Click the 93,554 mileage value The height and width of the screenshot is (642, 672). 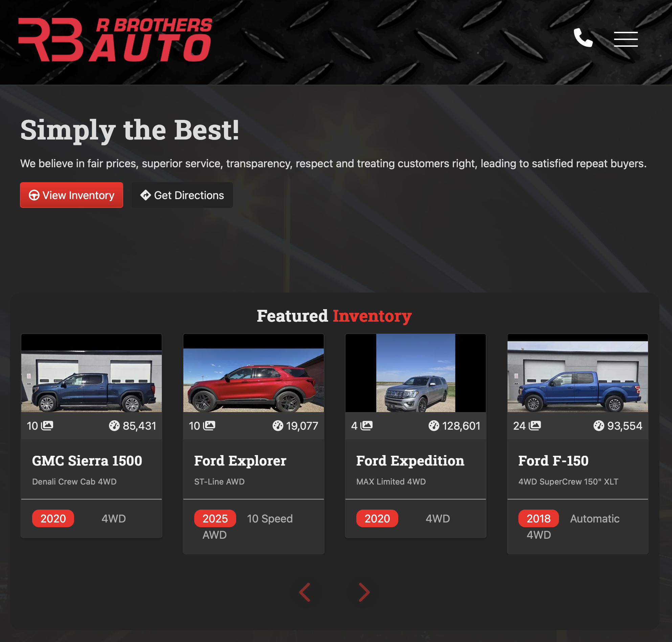[x=625, y=426]
